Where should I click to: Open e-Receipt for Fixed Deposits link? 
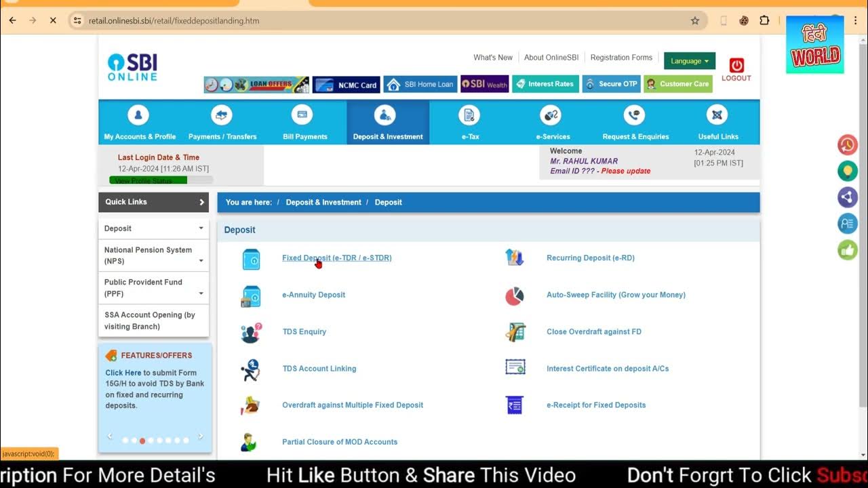(596, 405)
